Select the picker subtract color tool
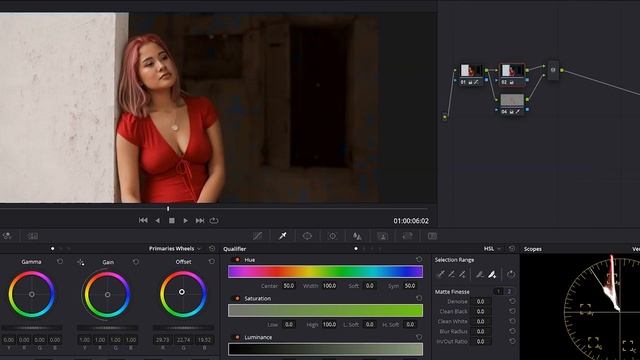The width and height of the screenshot is (640, 360). (x=451, y=274)
